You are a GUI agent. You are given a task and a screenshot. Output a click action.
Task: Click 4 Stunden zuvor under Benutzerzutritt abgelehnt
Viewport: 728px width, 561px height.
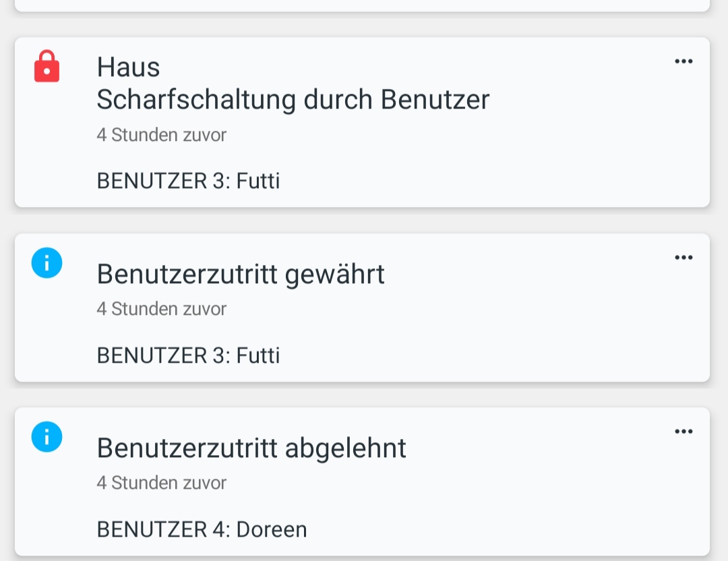coord(162,483)
